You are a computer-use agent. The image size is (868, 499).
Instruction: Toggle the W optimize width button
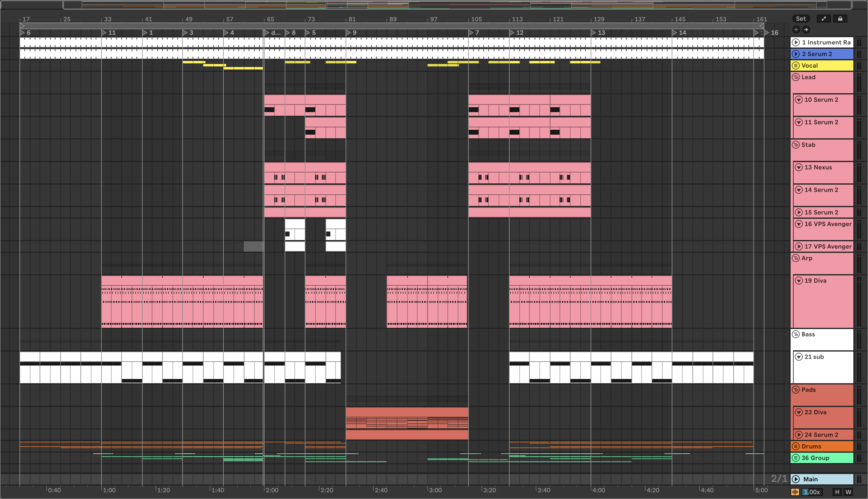848,492
